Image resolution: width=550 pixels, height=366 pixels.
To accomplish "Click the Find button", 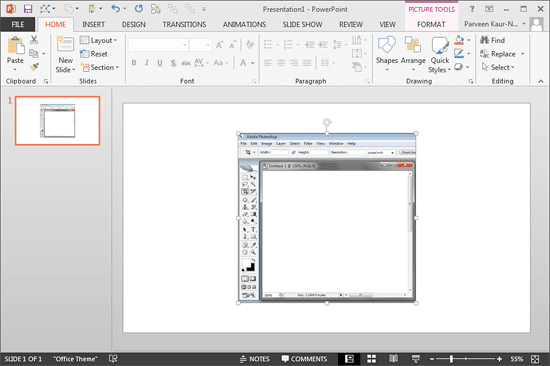I will pos(493,40).
